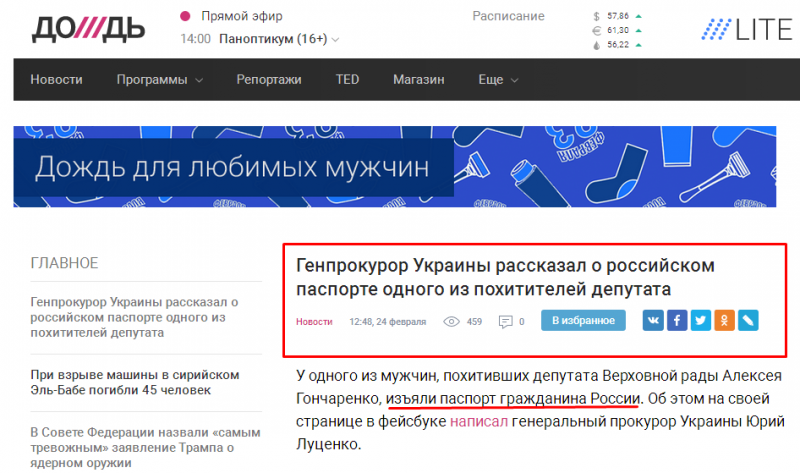Expand the Еще menu dropdown
Screen dimensions: 800x473
(497, 80)
